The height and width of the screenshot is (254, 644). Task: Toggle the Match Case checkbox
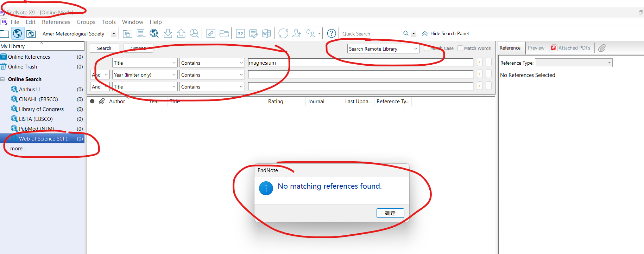pyautogui.click(x=427, y=48)
